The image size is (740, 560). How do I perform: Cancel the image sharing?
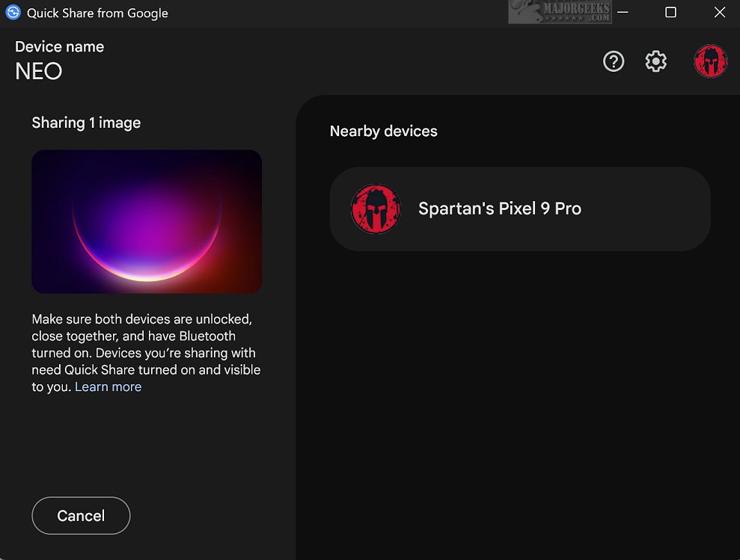[81, 516]
